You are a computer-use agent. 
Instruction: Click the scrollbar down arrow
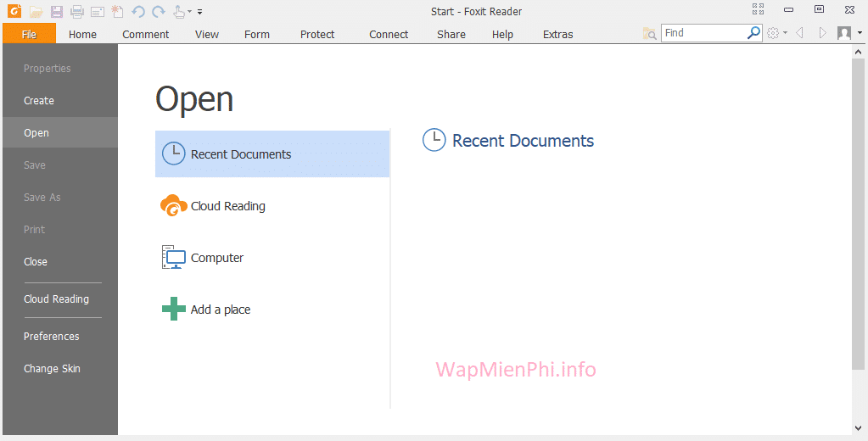(859, 427)
